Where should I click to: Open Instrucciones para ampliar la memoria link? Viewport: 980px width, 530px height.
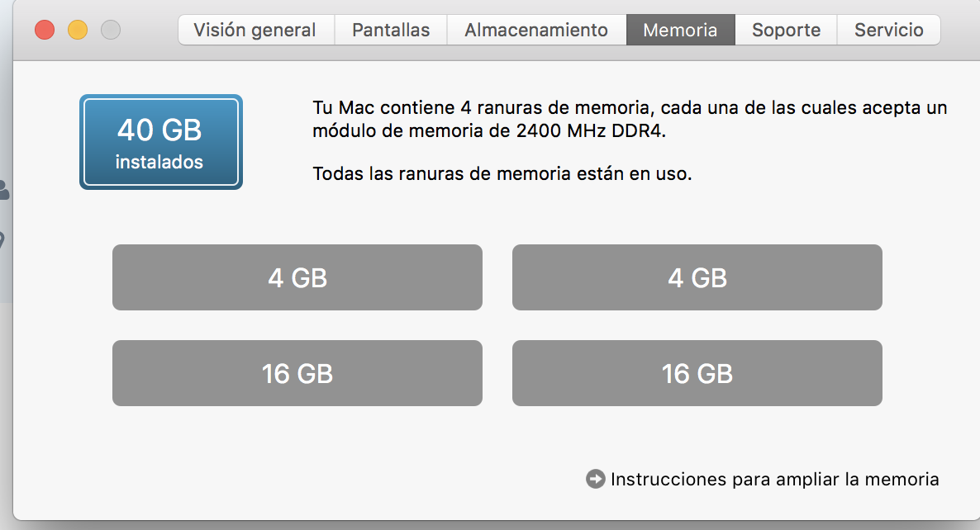(774, 480)
